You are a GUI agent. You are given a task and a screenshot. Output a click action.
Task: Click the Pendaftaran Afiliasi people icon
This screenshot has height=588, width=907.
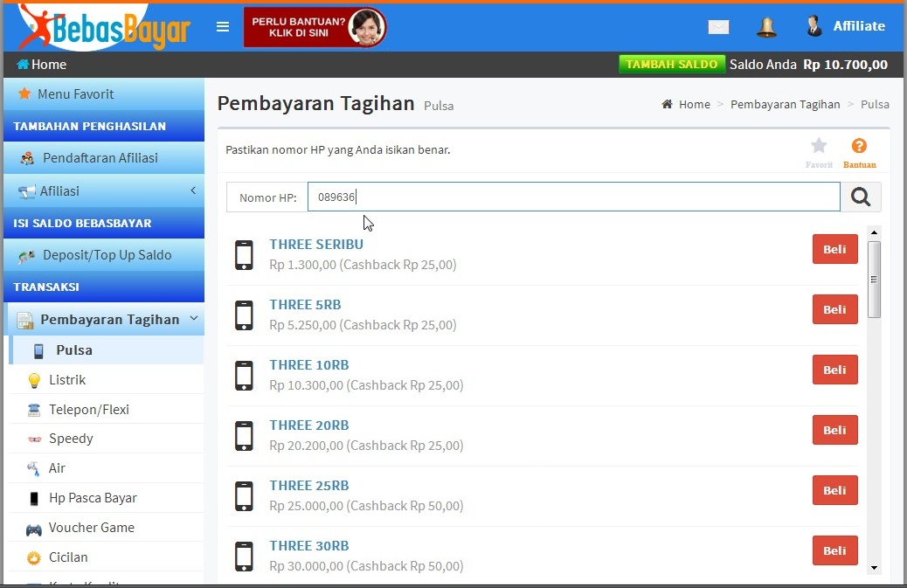[x=26, y=158]
